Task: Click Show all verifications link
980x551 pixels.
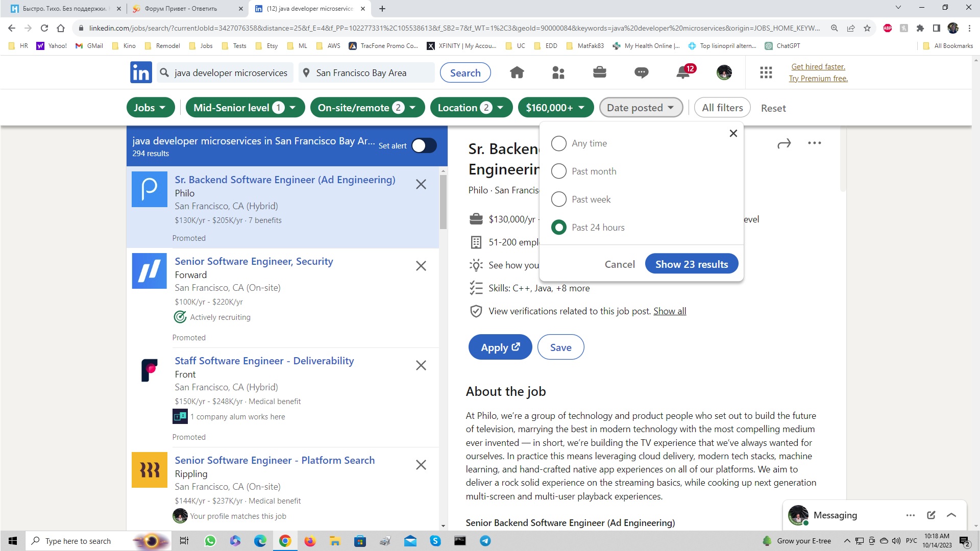Action: 670,311
